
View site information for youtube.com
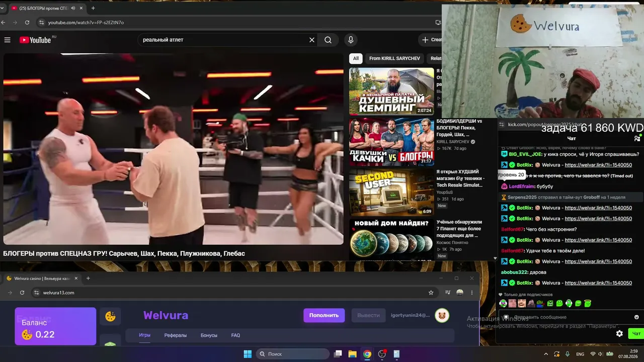pos(42,23)
